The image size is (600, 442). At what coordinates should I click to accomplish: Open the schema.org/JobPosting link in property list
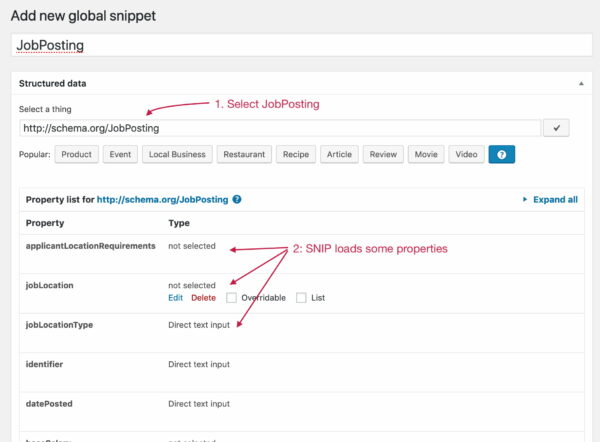click(162, 199)
